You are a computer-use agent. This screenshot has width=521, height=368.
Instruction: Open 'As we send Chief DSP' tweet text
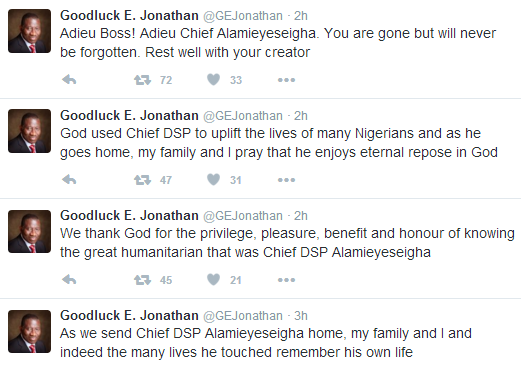click(266, 343)
